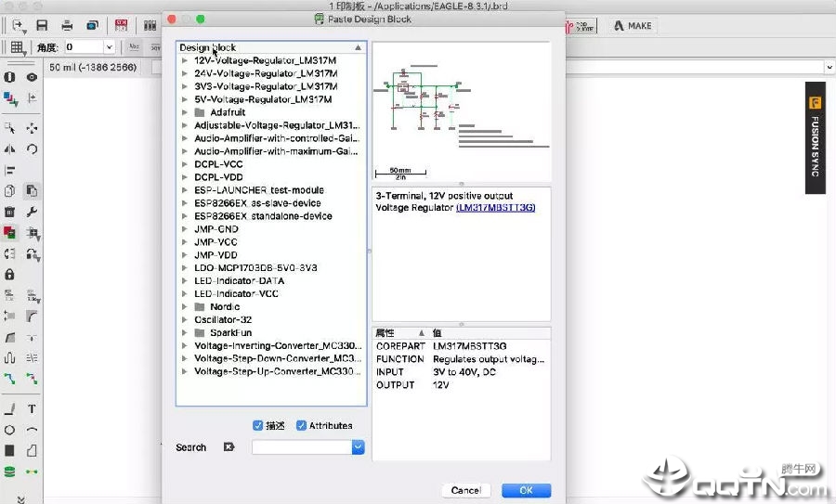836x504 pixels.
Task: Click the OK button
Action: [527, 490]
